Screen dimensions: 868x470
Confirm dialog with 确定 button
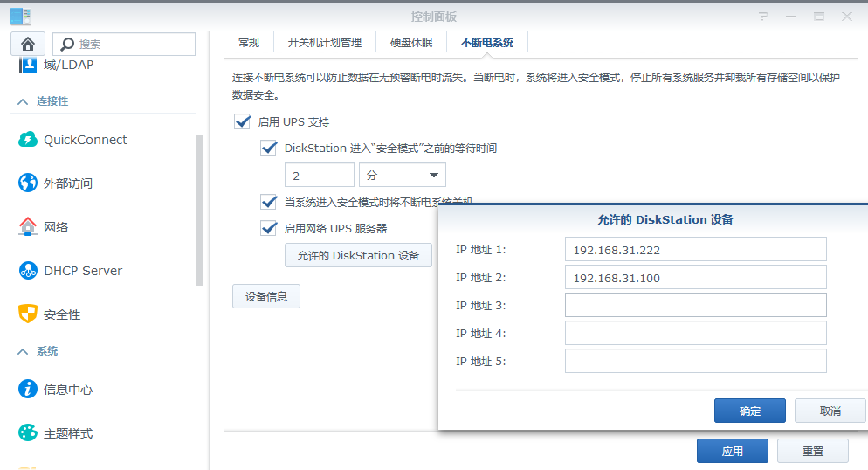point(749,411)
